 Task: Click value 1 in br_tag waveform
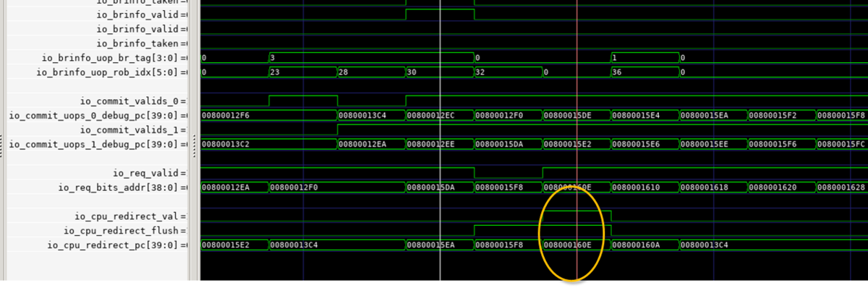click(x=613, y=57)
